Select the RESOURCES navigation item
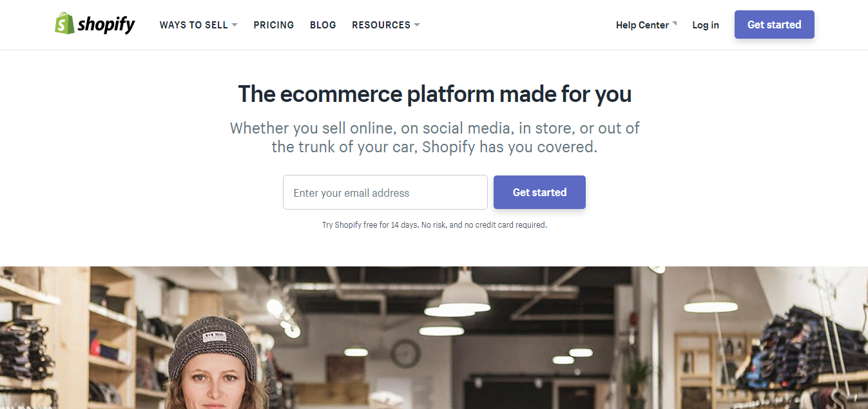 point(381,25)
